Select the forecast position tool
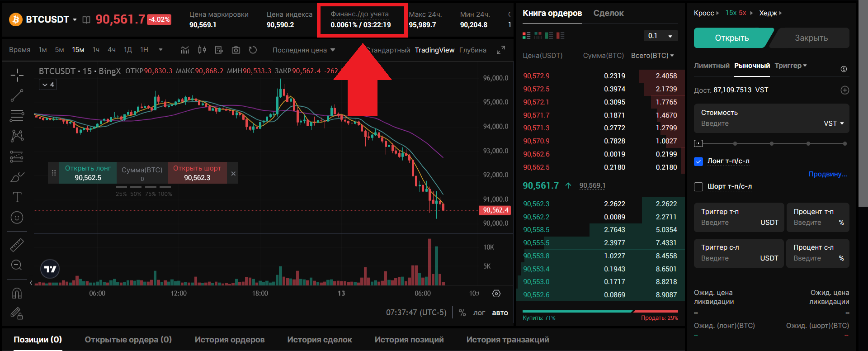The width and height of the screenshot is (868, 351). 17,157
